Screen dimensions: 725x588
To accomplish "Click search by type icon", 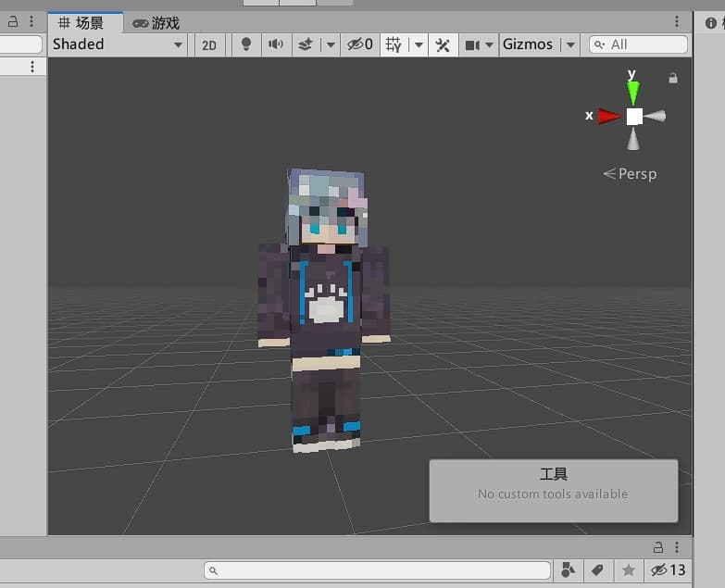I will pos(568,570).
